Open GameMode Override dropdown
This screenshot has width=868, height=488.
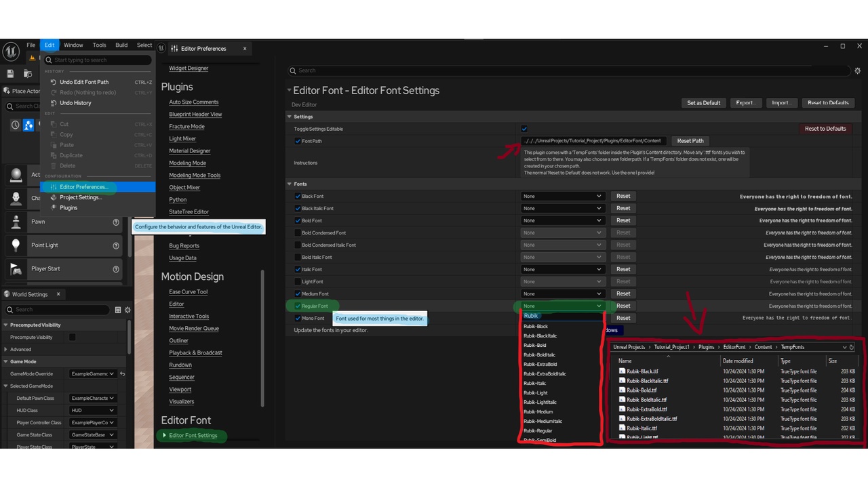pos(93,373)
